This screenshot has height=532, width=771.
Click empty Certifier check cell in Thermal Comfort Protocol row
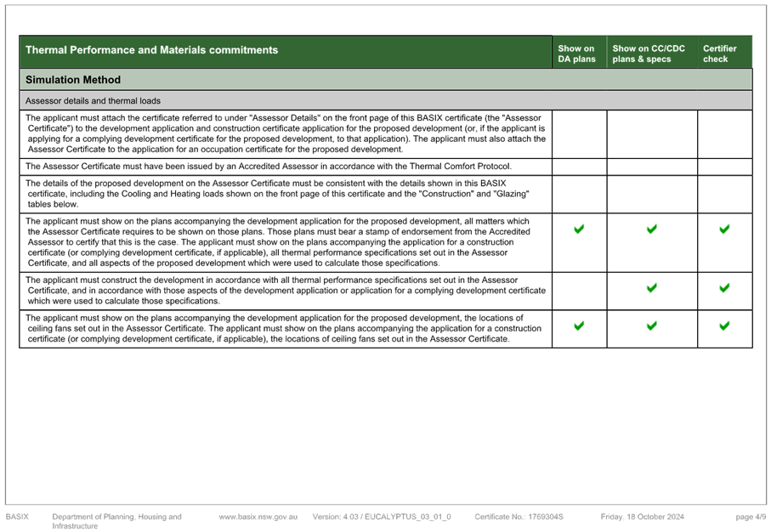point(725,167)
